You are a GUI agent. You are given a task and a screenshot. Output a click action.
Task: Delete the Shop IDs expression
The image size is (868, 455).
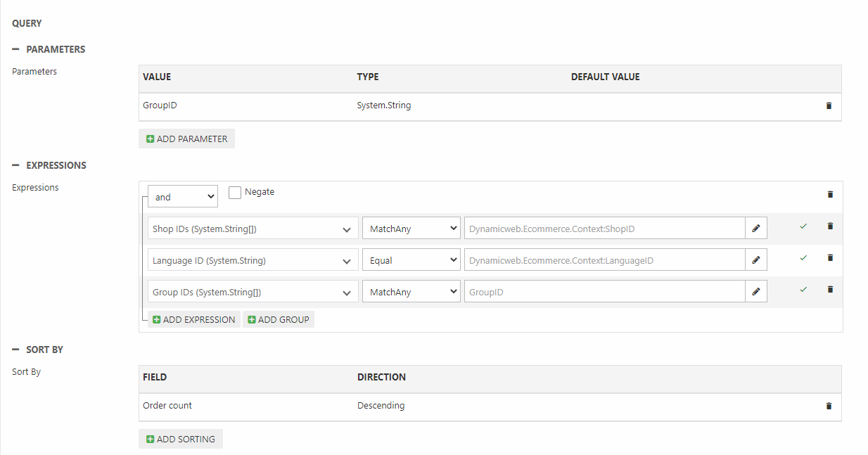pyautogui.click(x=830, y=226)
